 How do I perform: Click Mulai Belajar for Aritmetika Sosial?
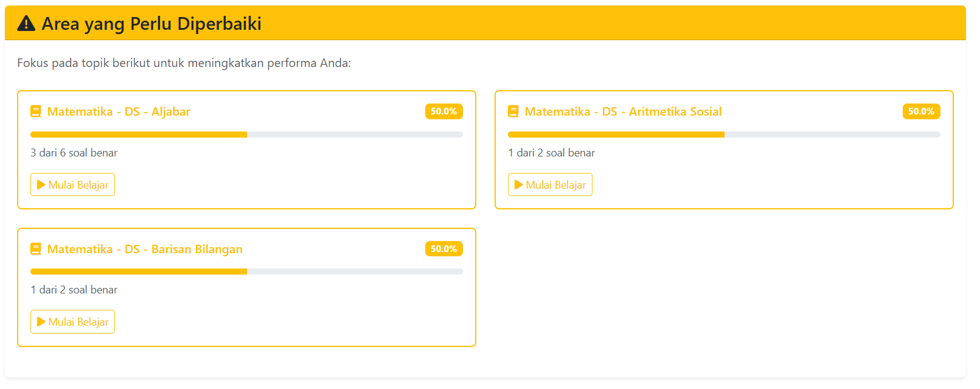550,184
